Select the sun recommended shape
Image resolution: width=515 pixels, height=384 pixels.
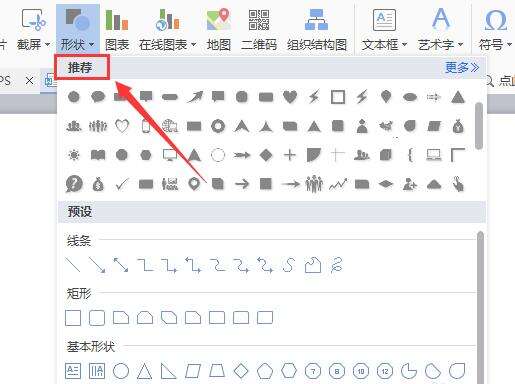pos(74,155)
